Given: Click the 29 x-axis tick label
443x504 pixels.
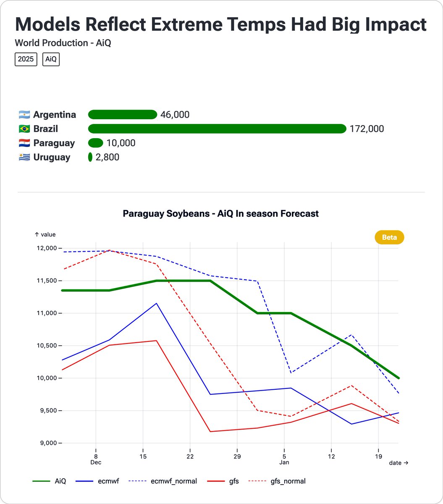Looking at the screenshot, I should tap(237, 457).
